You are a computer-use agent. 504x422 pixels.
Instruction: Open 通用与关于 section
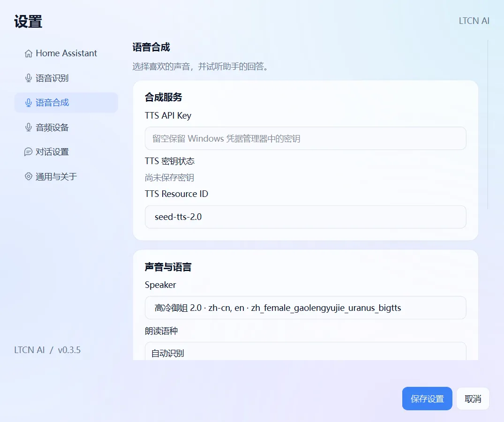66,176
